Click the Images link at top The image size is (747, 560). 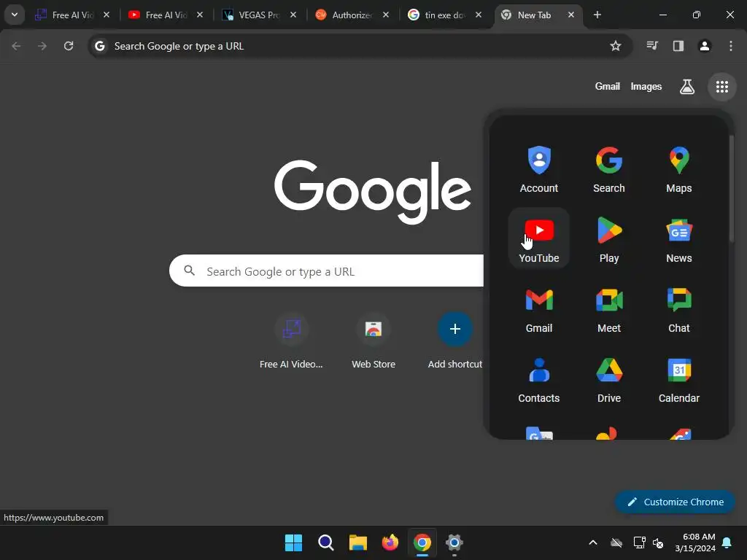[x=646, y=86]
